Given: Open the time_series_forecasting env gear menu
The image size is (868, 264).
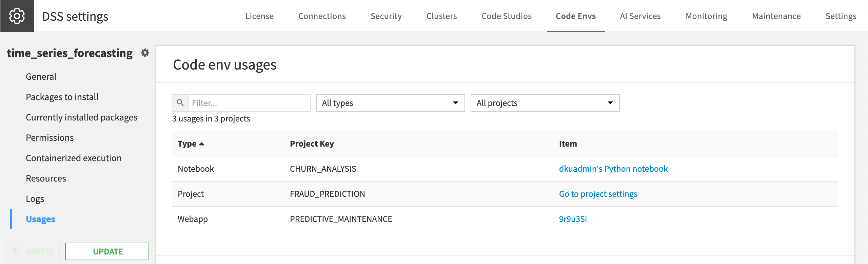Looking at the screenshot, I should [145, 53].
